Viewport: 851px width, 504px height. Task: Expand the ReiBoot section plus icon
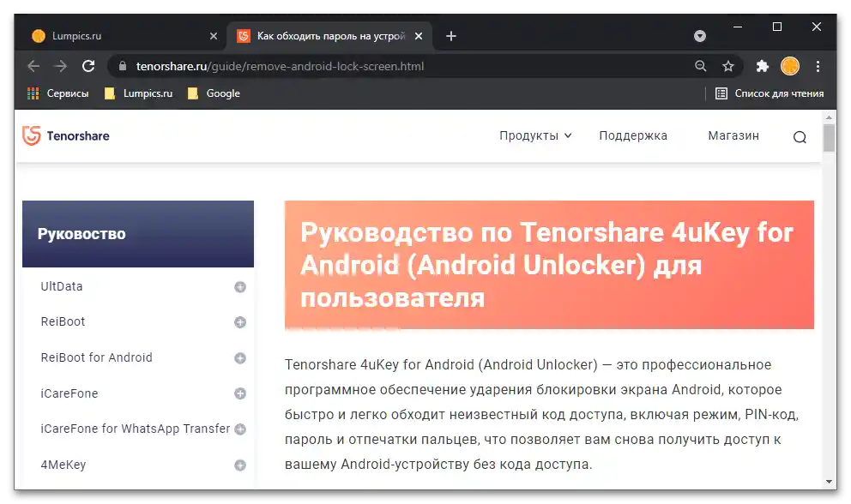[240, 322]
